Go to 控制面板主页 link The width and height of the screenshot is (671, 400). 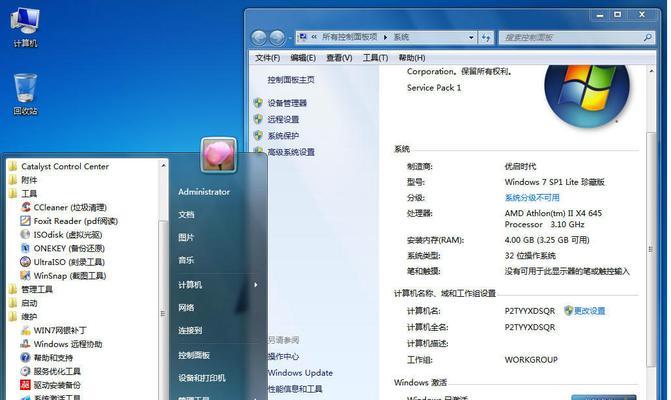pos(291,80)
